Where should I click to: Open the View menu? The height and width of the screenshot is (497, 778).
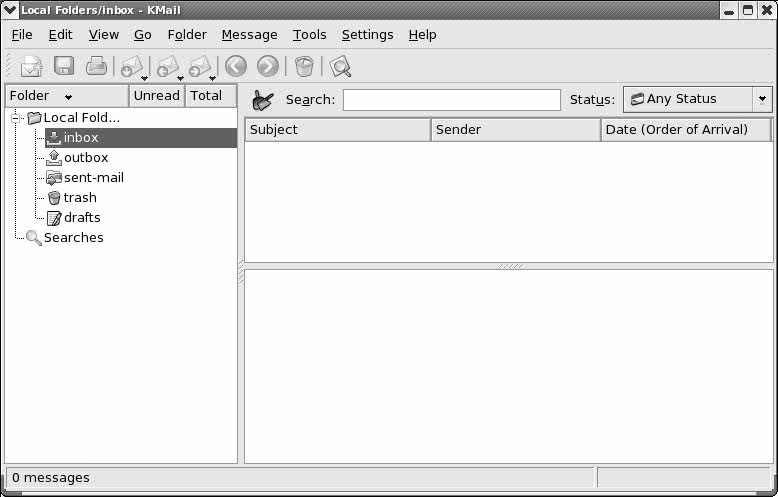click(x=104, y=35)
